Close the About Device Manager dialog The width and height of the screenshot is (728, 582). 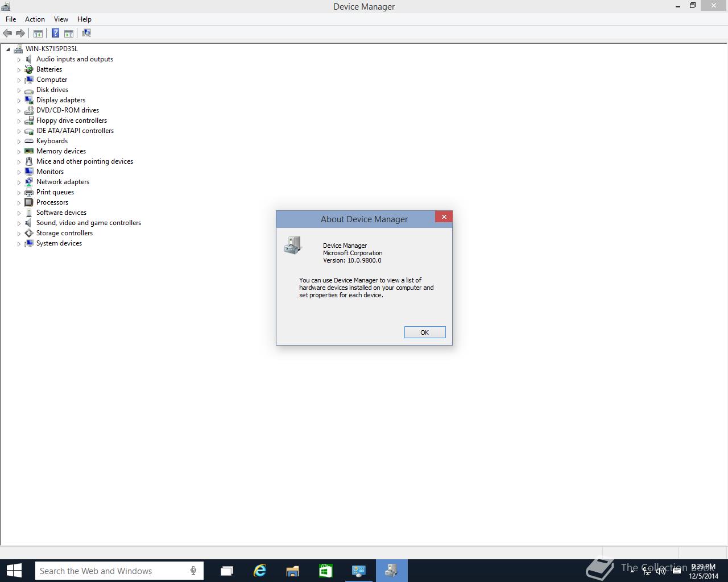click(x=444, y=217)
